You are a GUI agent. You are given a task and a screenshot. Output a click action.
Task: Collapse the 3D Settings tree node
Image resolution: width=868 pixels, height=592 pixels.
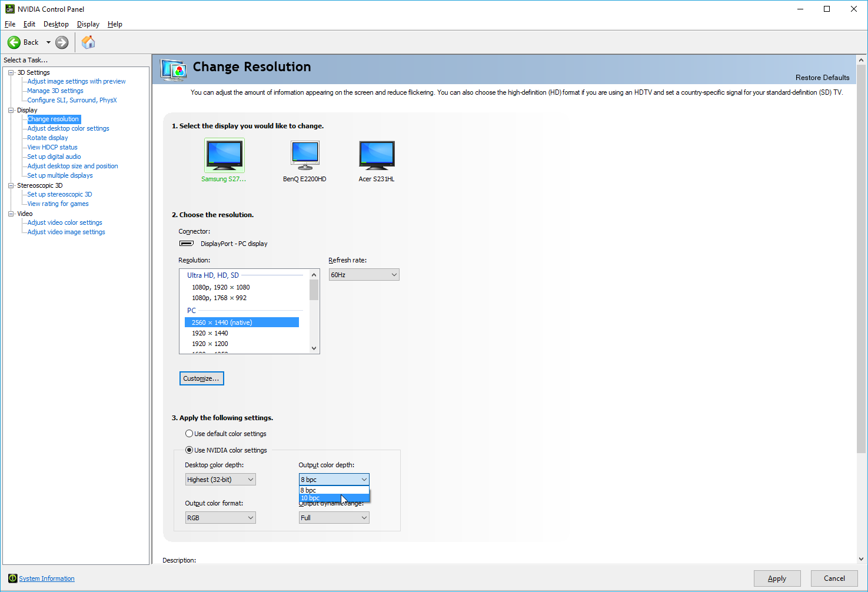click(11, 72)
